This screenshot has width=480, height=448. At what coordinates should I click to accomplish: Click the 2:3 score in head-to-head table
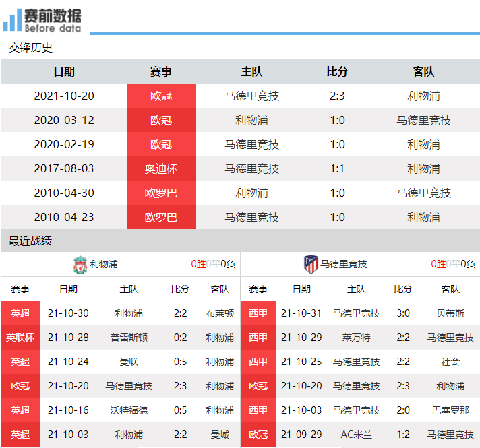click(337, 96)
